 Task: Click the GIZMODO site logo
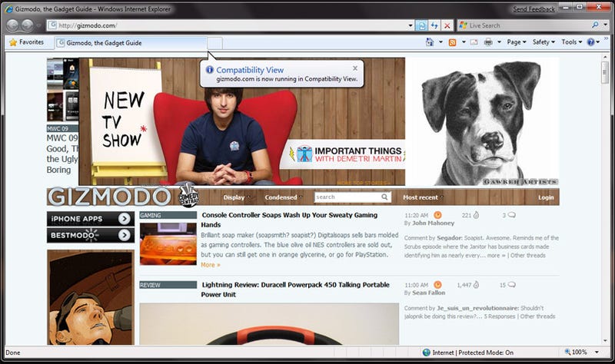109,197
